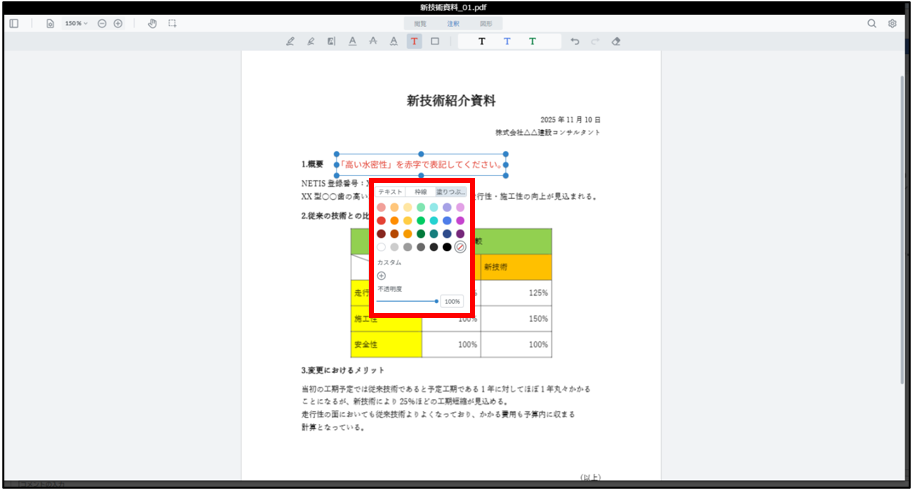The width and height of the screenshot is (912, 490).
Task: Open the settings gear icon
Action: 892,23
